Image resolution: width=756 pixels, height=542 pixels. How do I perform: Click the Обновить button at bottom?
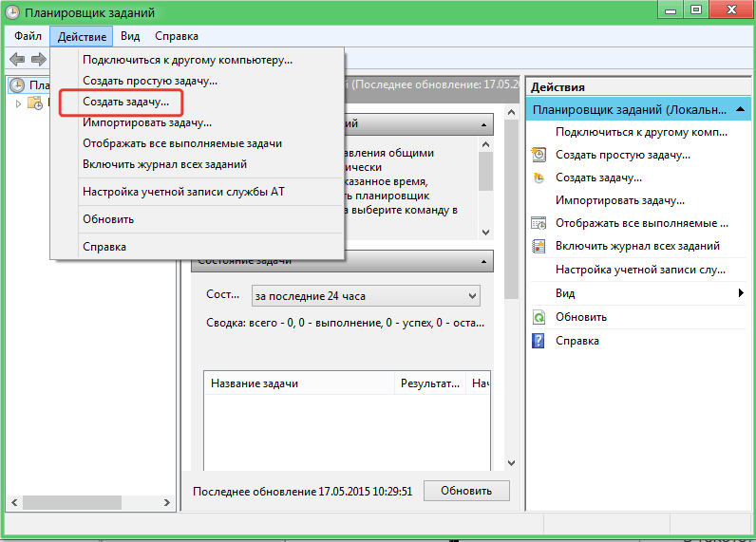466,491
